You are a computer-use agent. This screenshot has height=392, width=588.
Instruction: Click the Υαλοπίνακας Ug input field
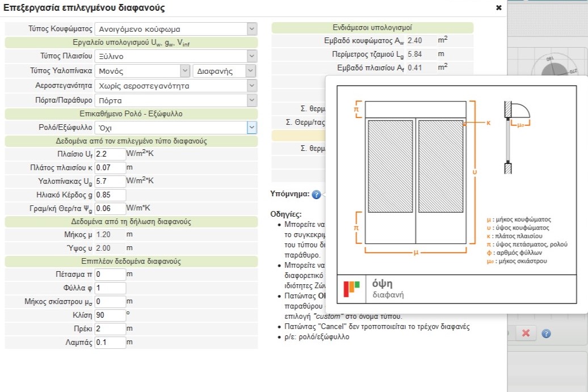pos(110,182)
